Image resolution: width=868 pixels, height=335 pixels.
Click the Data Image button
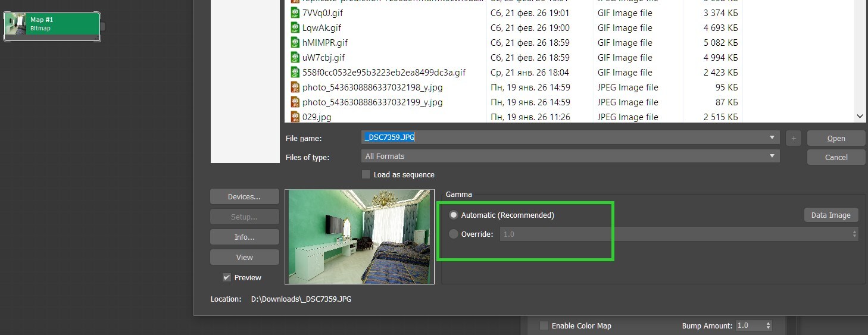[831, 215]
